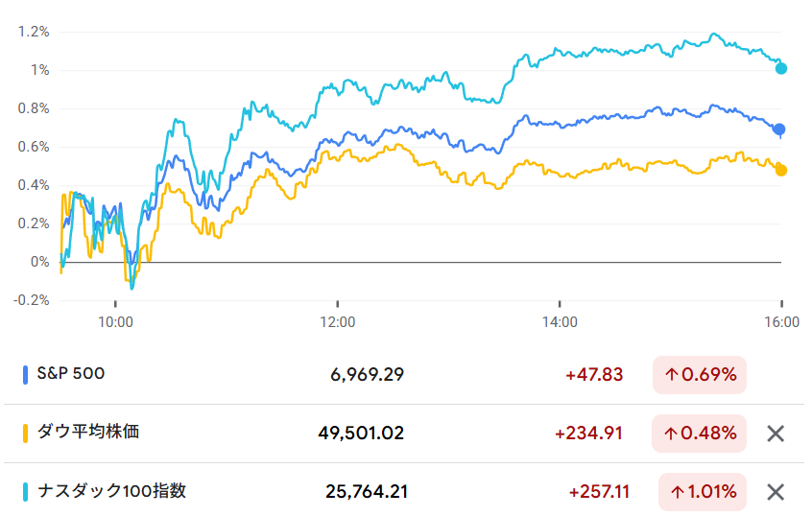This screenshot has height=516, width=812.
Task: Open the ダウ平均株価 index link
Action: (x=87, y=433)
